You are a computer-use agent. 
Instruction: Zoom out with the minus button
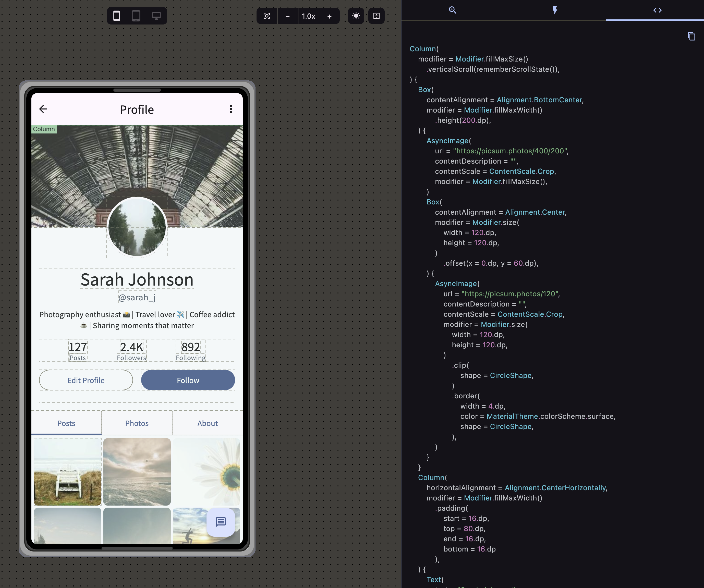click(287, 16)
